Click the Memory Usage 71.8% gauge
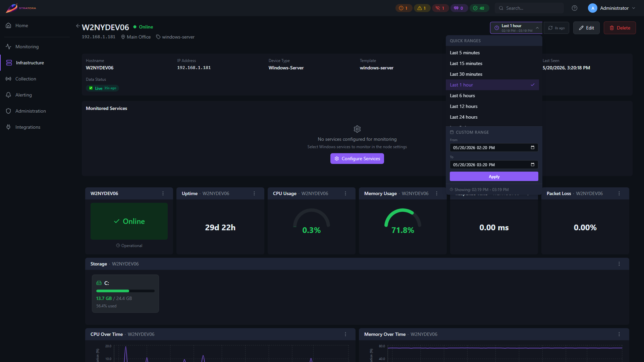Image resolution: width=644 pixels, height=362 pixels. (x=402, y=221)
